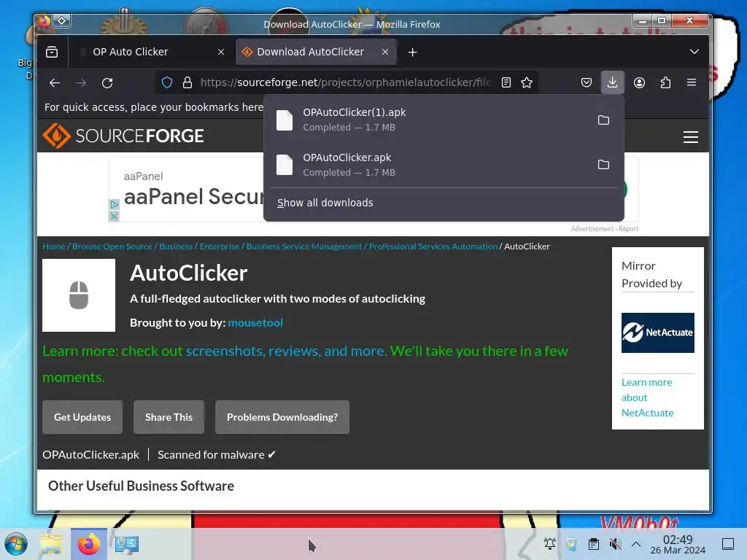Follow Browse Open Source breadcrumb link

pos(112,246)
